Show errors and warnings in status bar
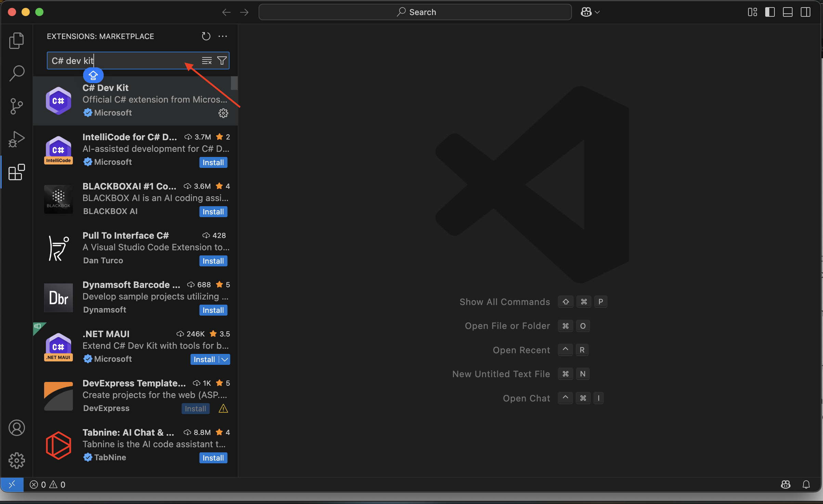 click(48, 485)
